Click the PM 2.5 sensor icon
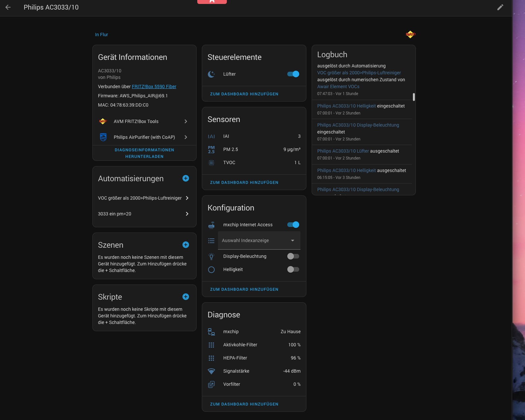This screenshot has height=420, width=525. tap(211, 150)
